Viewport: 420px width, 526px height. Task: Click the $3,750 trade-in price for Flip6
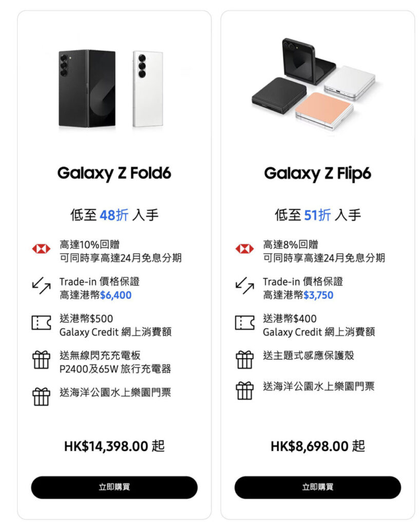[318, 295]
